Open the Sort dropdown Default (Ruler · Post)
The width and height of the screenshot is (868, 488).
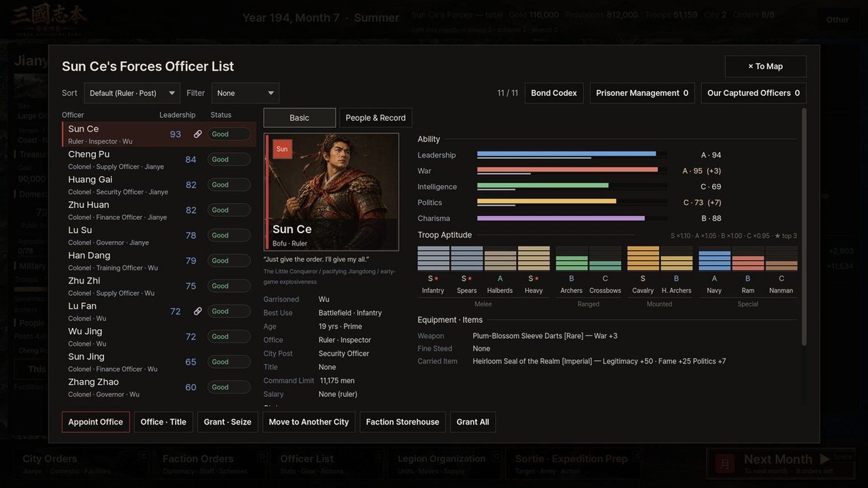tap(132, 93)
